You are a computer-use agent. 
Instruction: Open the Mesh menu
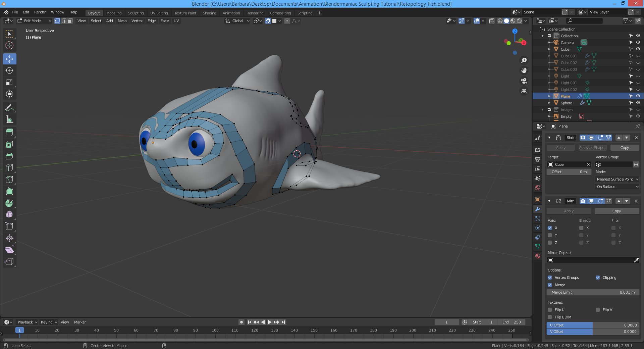pos(122,21)
